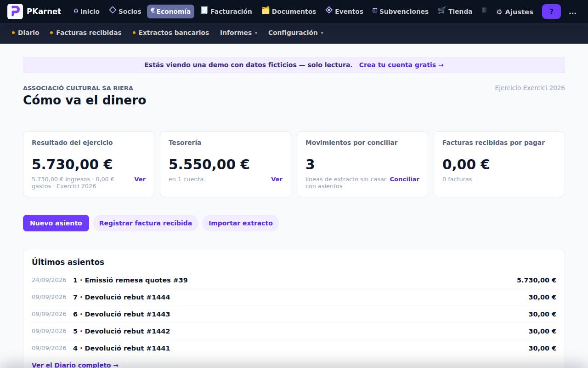Click the number 3 in Movimientos card
This screenshot has height=368, width=588.
pos(310,164)
